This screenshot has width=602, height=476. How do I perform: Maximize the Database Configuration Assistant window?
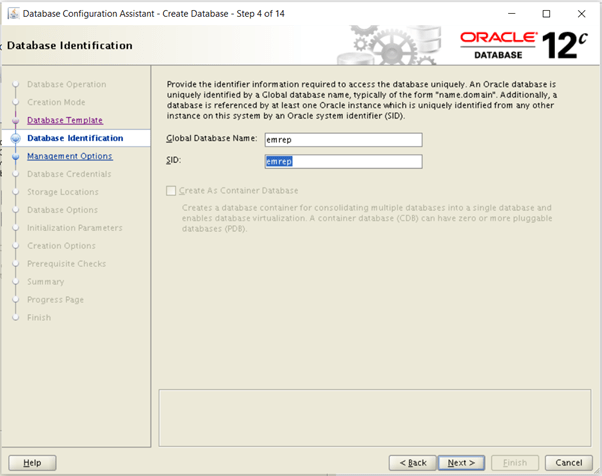546,14
